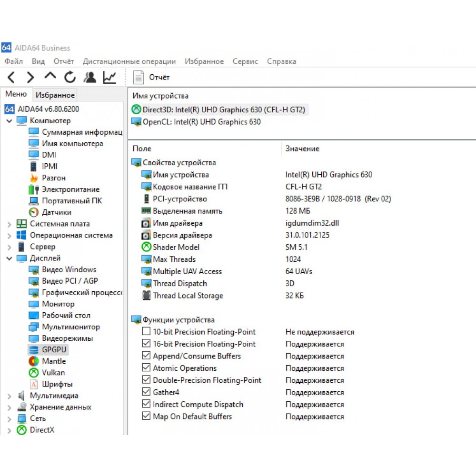Toggle the Gather4 checkbox

tap(146, 392)
